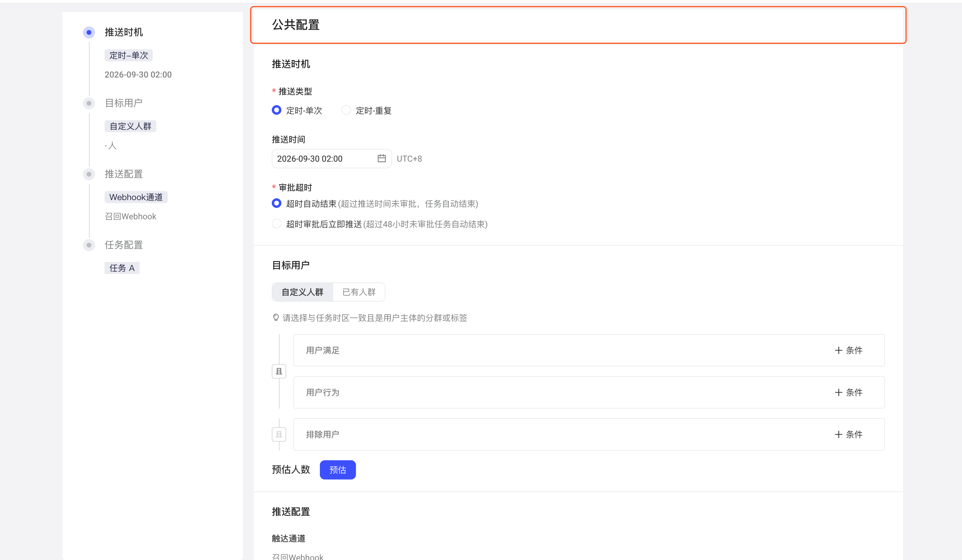Open the calendar picker icon in push time field
This screenshot has height=560, width=962.
click(x=381, y=158)
